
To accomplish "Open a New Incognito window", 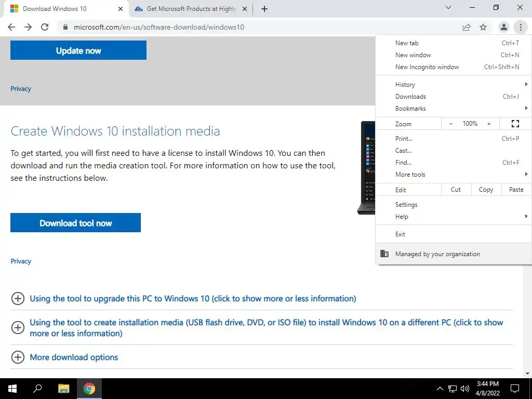I will click(454, 67).
